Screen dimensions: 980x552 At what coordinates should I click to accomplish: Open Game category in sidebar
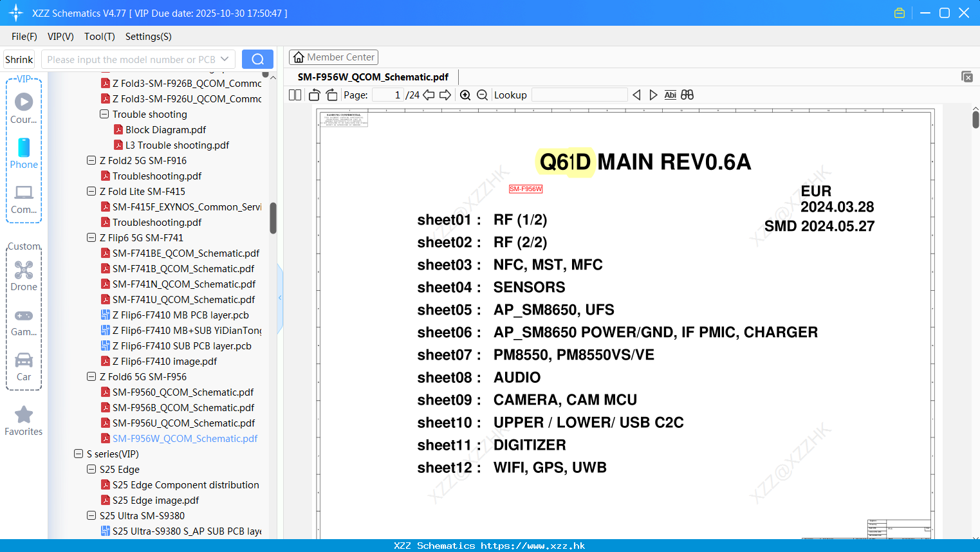pyautogui.click(x=24, y=322)
